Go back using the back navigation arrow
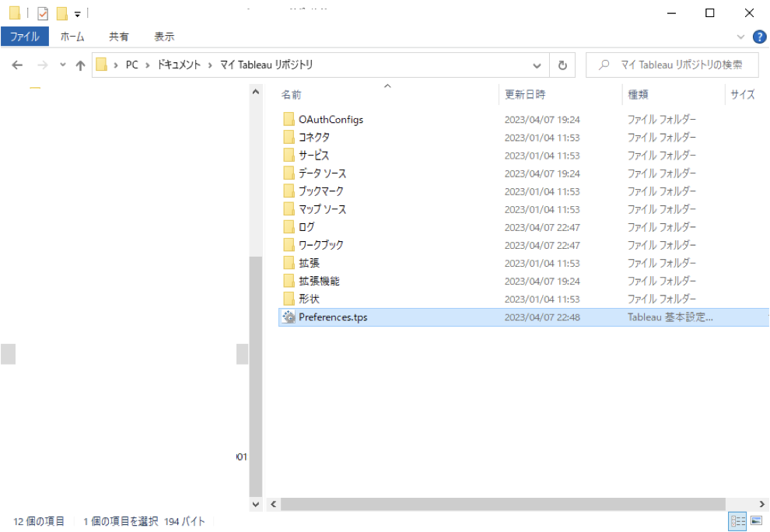The width and height of the screenshot is (770, 532). (x=16, y=65)
